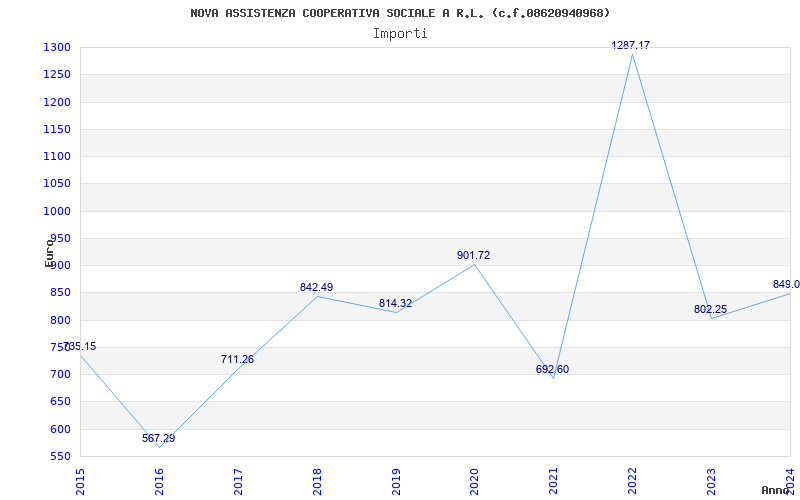Click the Anno x-axis title
The height and width of the screenshot is (500, 800).
point(774,490)
